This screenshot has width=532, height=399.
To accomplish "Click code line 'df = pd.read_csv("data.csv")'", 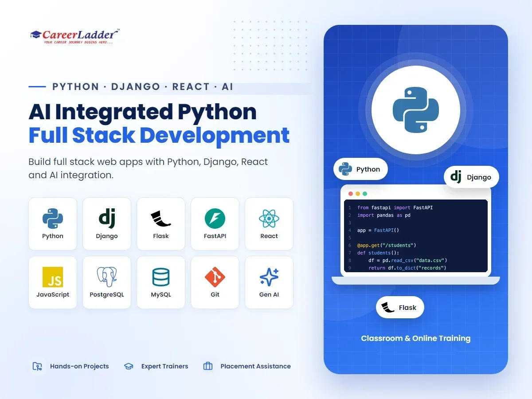I will [x=407, y=260].
